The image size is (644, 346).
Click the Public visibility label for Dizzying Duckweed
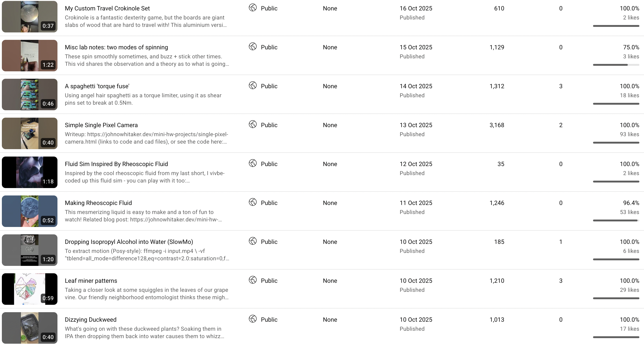[269, 320]
